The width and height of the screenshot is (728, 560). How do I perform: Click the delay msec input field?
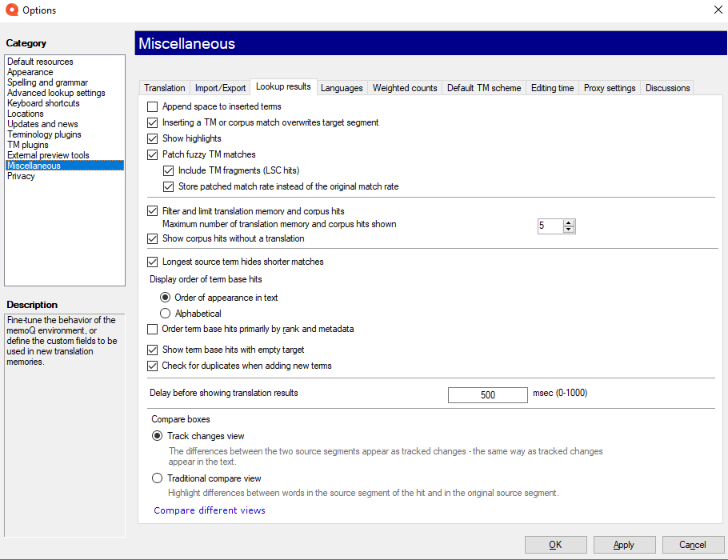[487, 394]
